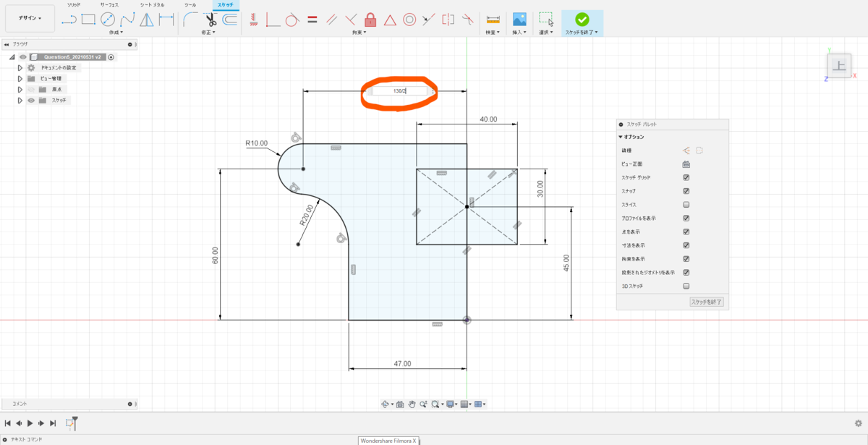The width and height of the screenshot is (868, 445).
Task: Pick the Trim scissors tool
Action: point(210,19)
